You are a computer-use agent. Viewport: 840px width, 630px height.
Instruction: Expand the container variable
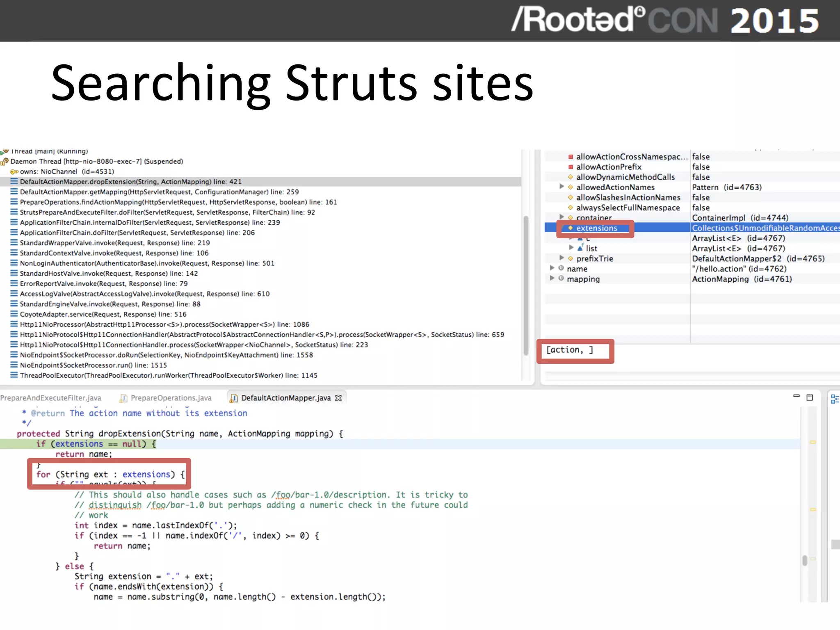coord(562,217)
